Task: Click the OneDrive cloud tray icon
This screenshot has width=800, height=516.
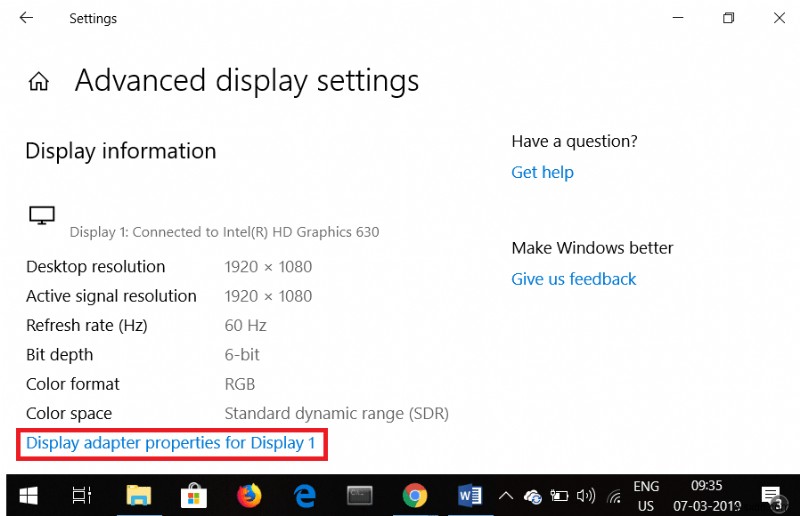Action: [x=533, y=496]
